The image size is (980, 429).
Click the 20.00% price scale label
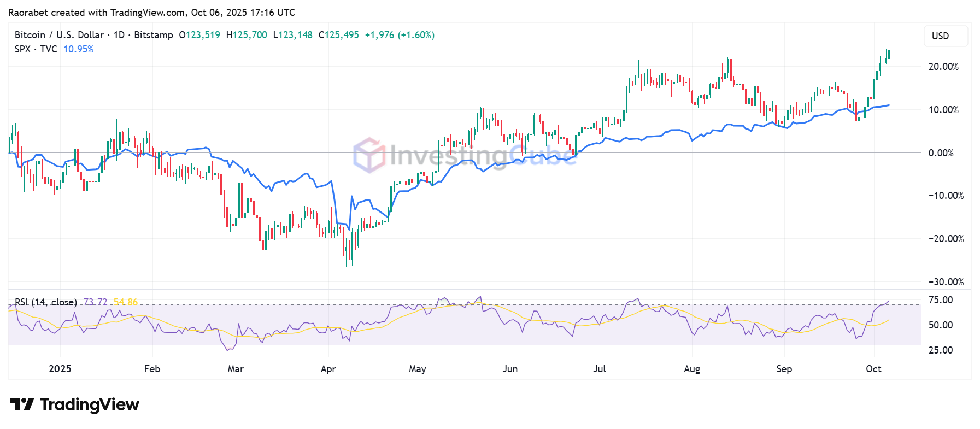click(943, 67)
